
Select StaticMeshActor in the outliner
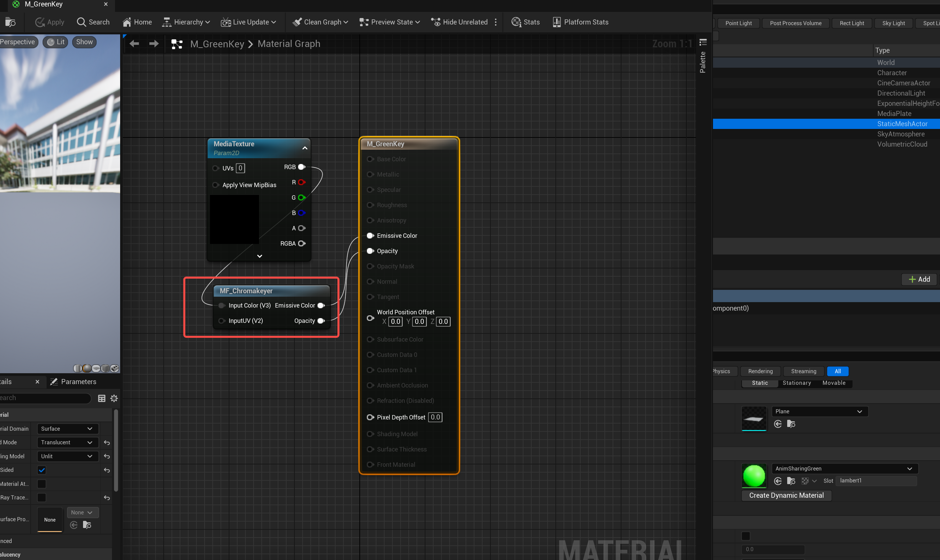902,124
